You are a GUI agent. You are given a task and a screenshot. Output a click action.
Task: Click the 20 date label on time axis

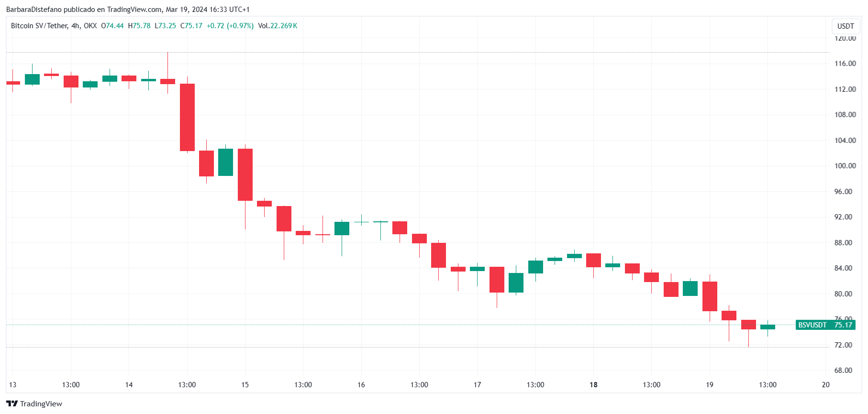pyautogui.click(x=825, y=385)
